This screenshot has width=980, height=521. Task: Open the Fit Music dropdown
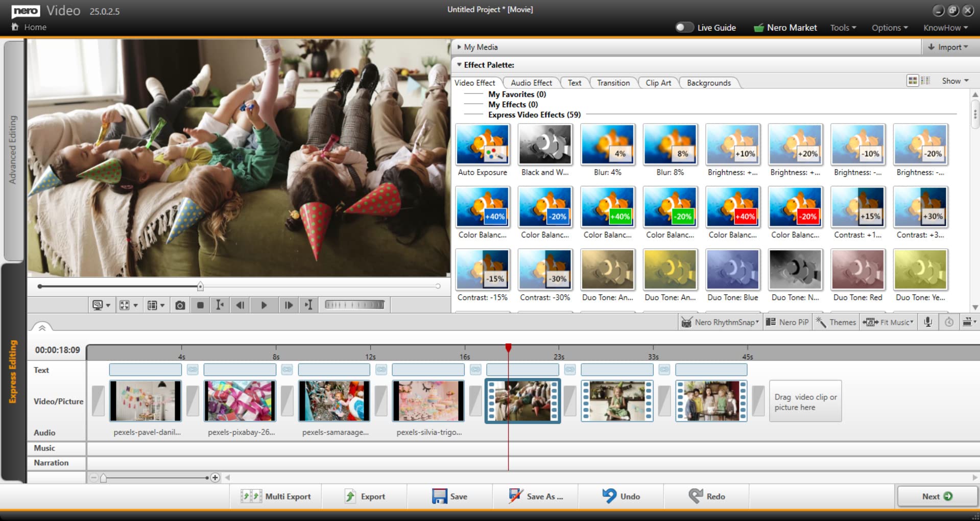click(889, 322)
